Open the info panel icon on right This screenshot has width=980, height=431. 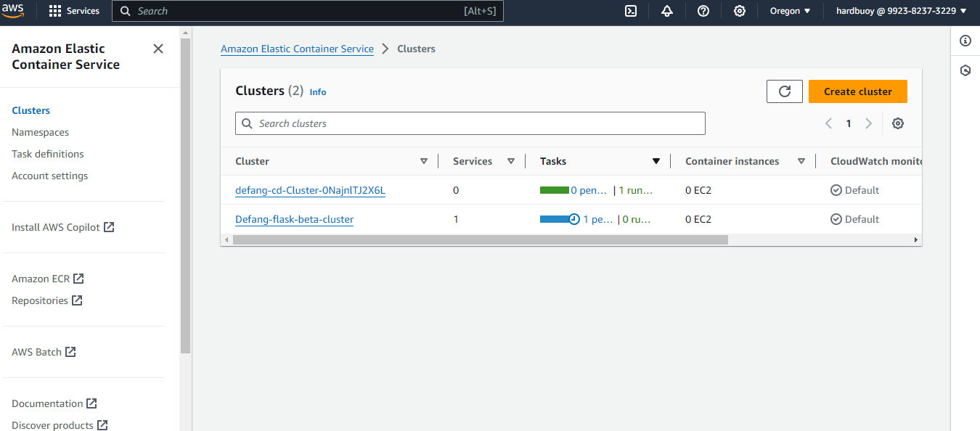(x=965, y=41)
